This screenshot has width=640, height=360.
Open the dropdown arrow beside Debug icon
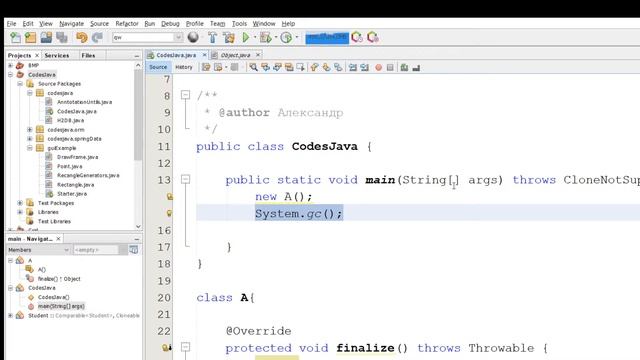coord(276,38)
